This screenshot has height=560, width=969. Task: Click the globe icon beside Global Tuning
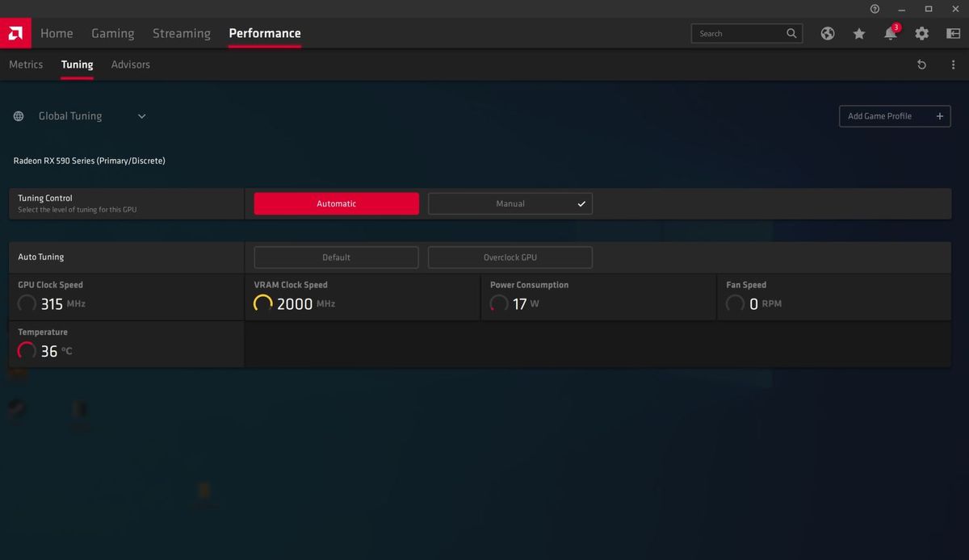(x=18, y=115)
